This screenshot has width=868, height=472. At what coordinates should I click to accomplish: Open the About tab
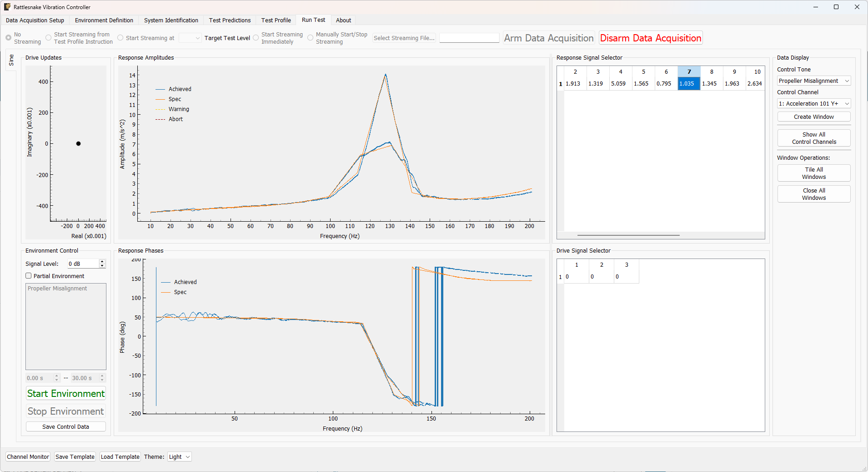343,20
